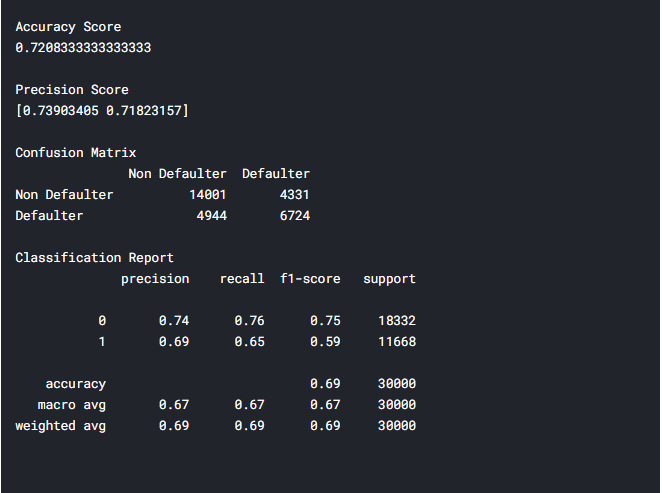
Task: Select the support value 18332
Action: point(397,321)
